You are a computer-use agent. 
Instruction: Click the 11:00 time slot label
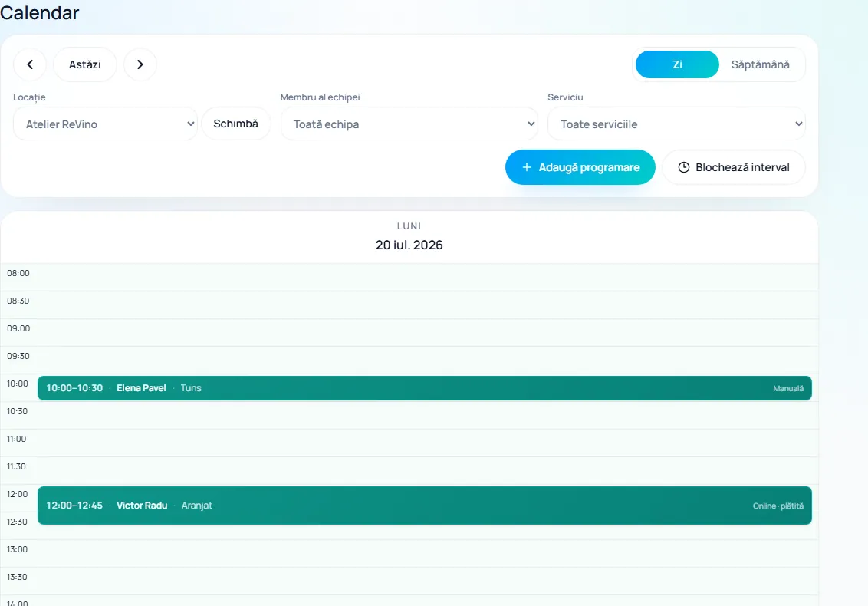[x=17, y=439]
